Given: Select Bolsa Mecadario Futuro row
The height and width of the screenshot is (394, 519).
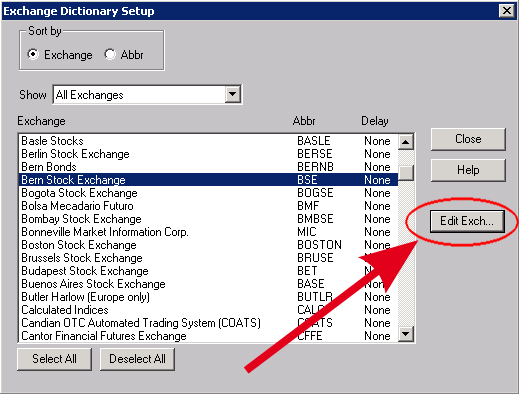Looking at the screenshot, I should click(209, 206).
